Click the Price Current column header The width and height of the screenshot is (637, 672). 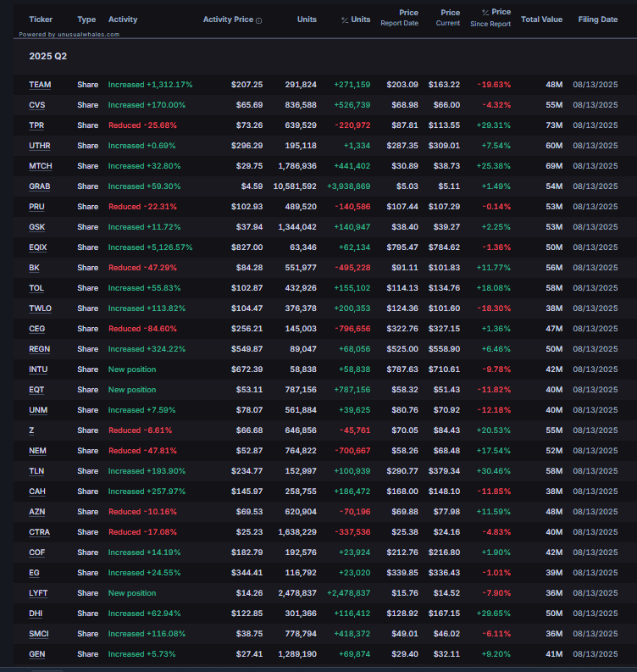pos(448,18)
